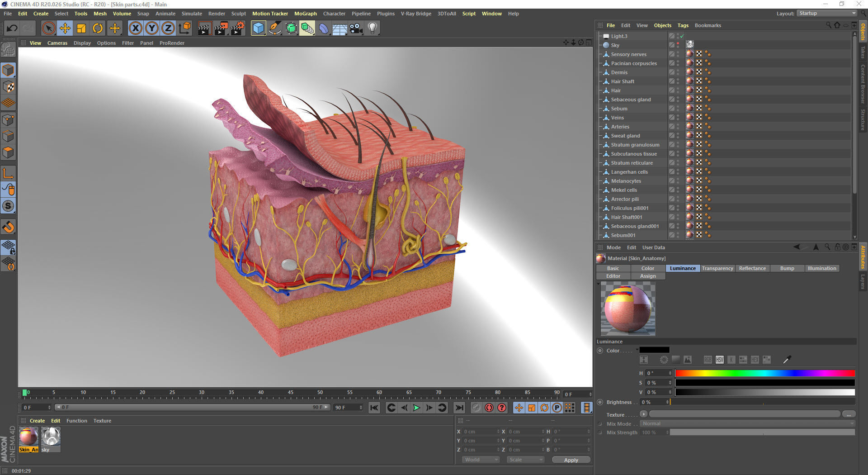Open the World coordinate dropdown
868x475 pixels.
coord(481,460)
